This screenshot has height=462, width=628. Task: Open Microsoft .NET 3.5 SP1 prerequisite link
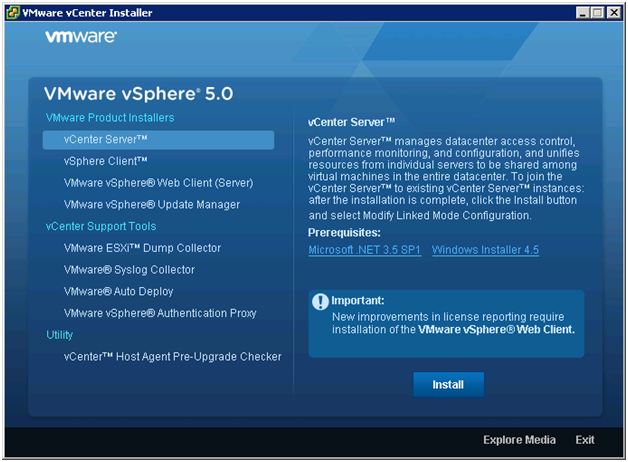[364, 250]
